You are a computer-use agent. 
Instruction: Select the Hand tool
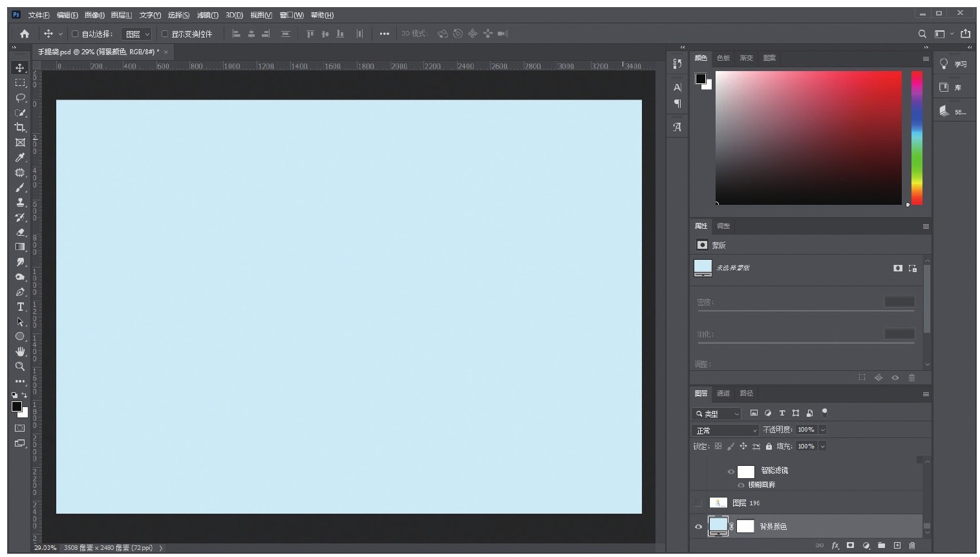click(20, 351)
